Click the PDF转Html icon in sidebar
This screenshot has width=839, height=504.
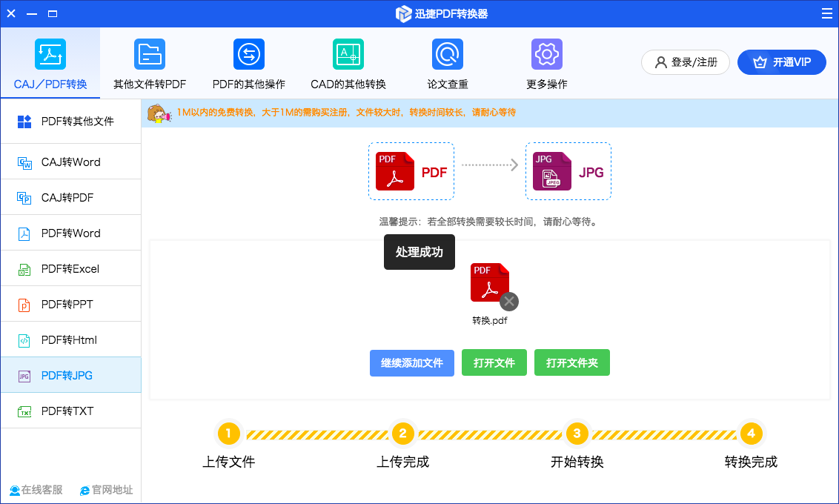coord(24,340)
